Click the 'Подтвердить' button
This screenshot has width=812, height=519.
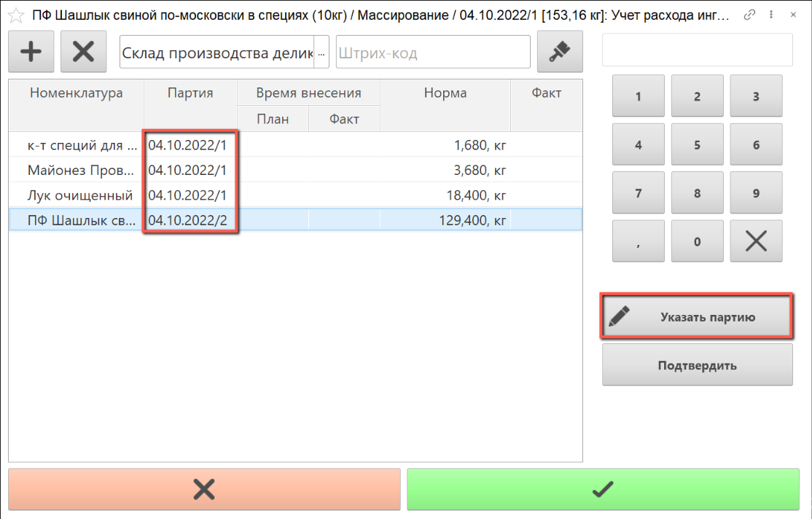[697, 365]
